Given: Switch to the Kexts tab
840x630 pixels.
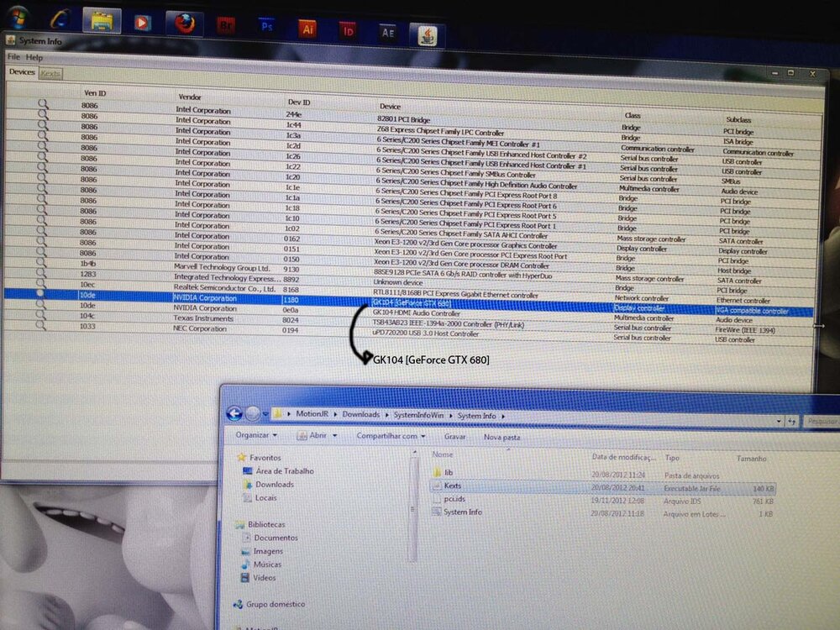Looking at the screenshot, I should pos(50,73).
